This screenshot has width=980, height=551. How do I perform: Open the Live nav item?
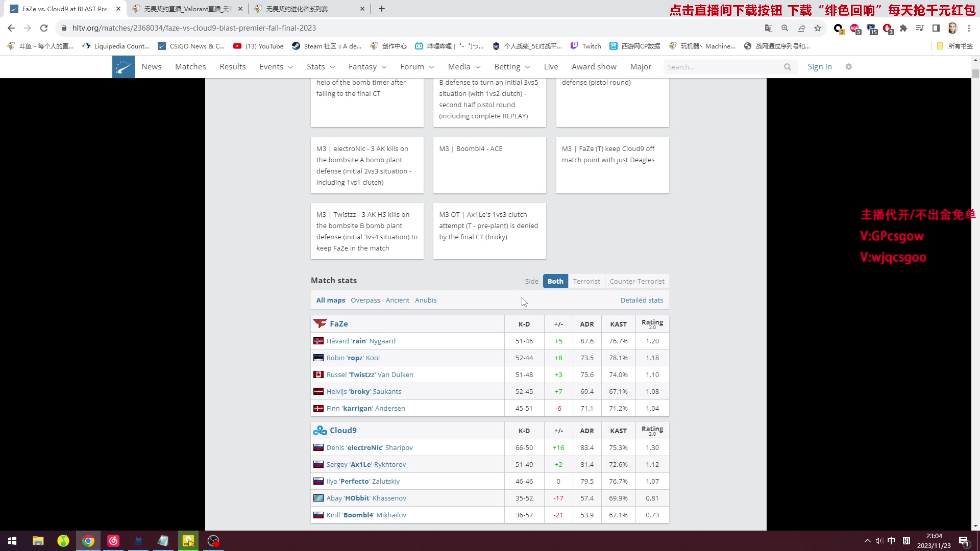click(x=551, y=67)
